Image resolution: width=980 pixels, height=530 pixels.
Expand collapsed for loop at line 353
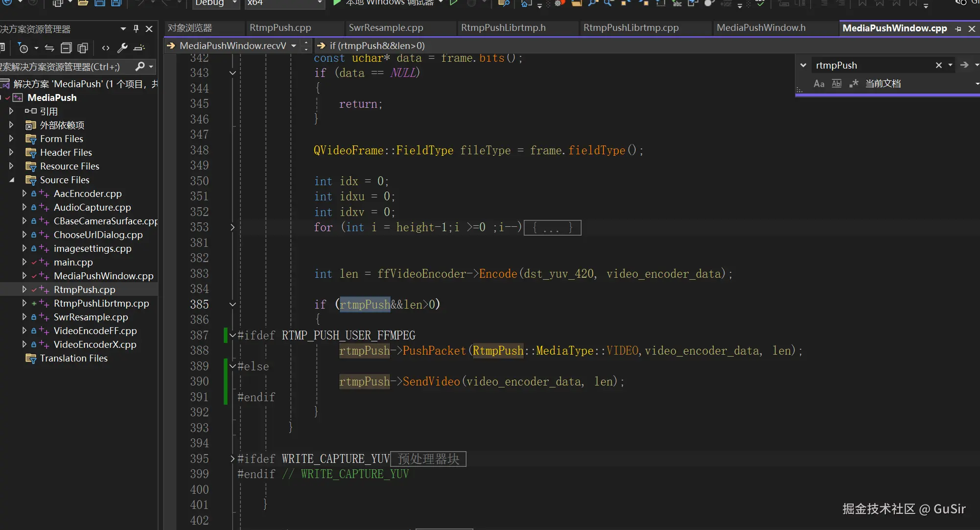pos(233,227)
